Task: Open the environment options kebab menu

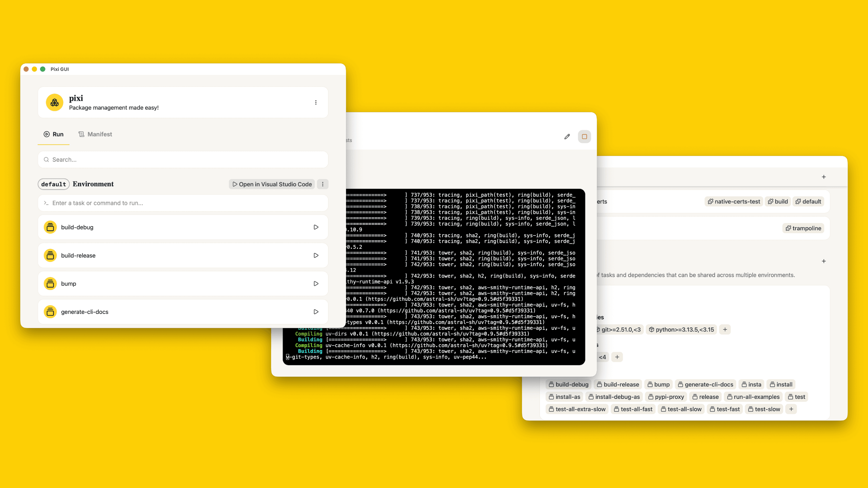Action: (x=323, y=184)
